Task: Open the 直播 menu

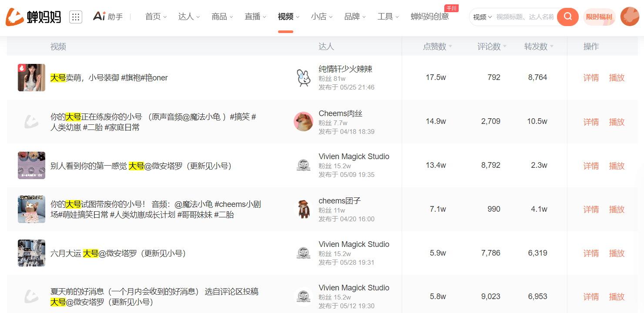Action: [255, 17]
